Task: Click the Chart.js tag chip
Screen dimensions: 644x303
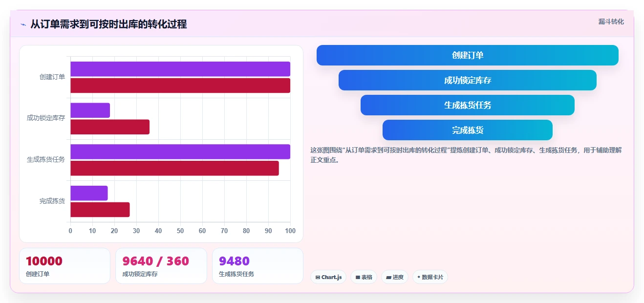Action: click(328, 277)
